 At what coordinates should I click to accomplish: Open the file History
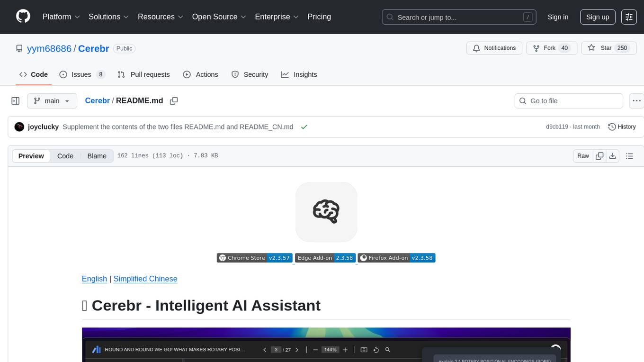click(x=622, y=127)
